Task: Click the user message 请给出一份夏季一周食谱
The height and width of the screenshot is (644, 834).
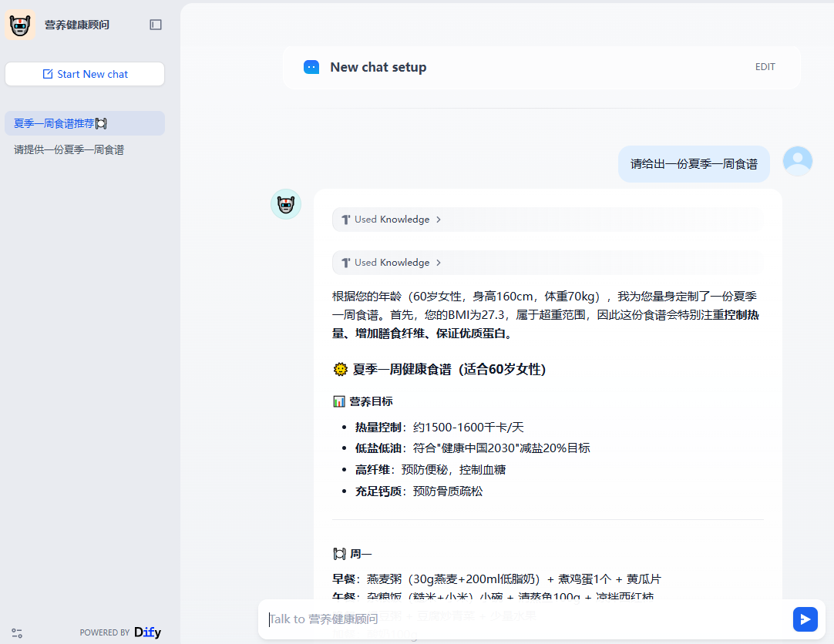Action: 694,164
